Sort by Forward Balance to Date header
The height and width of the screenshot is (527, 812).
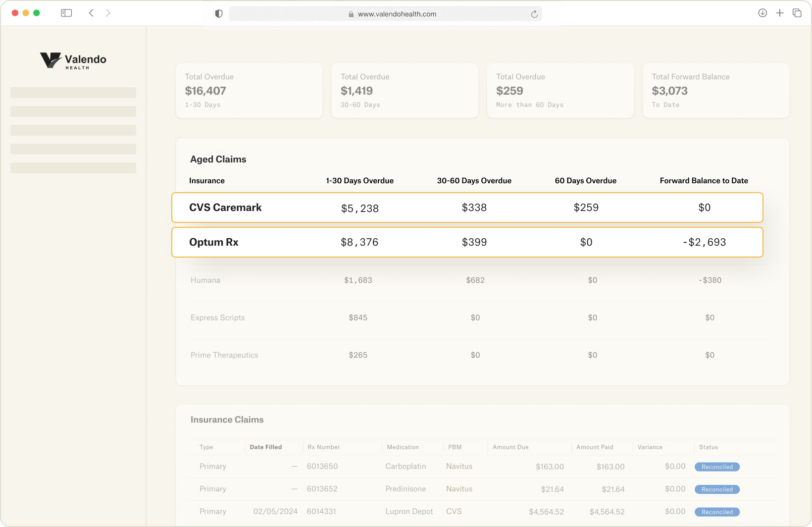704,181
